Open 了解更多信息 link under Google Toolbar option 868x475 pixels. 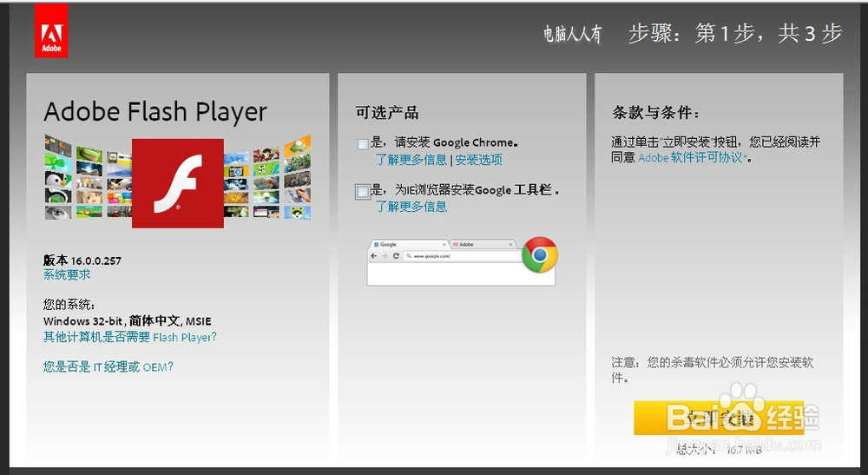point(411,207)
